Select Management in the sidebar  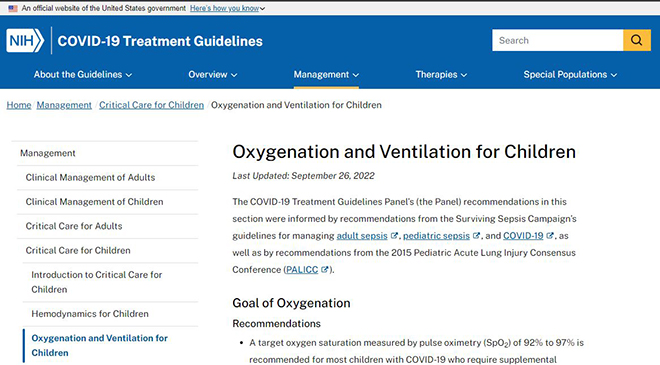(x=48, y=153)
